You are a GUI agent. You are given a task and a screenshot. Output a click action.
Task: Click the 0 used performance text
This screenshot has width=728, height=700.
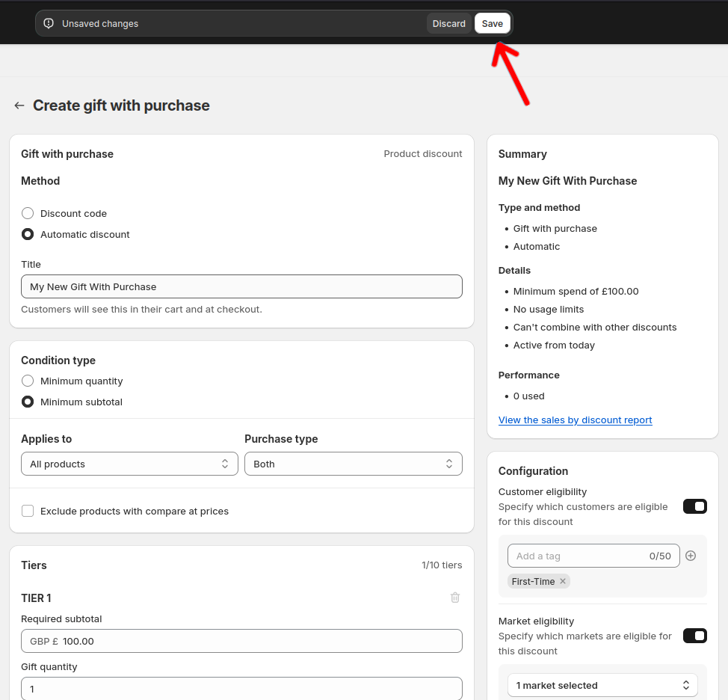pyautogui.click(x=529, y=396)
